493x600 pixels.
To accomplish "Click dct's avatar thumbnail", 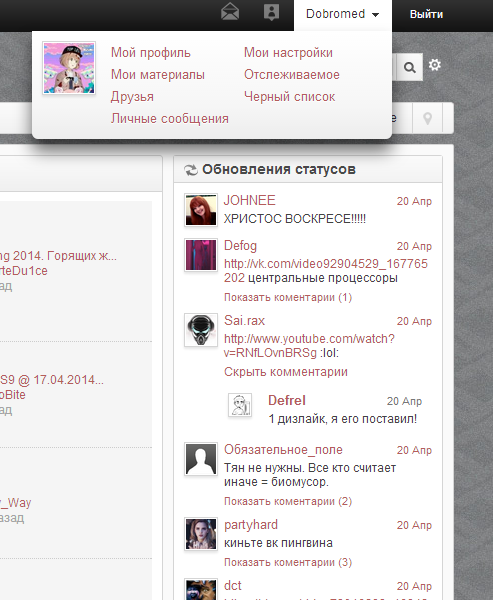I will (201, 589).
